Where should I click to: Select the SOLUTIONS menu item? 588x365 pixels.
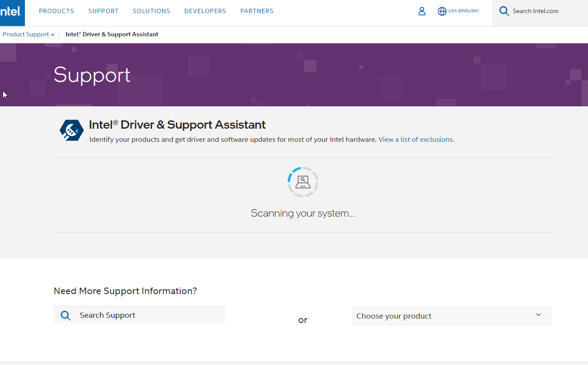pyautogui.click(x=151, y=11)
